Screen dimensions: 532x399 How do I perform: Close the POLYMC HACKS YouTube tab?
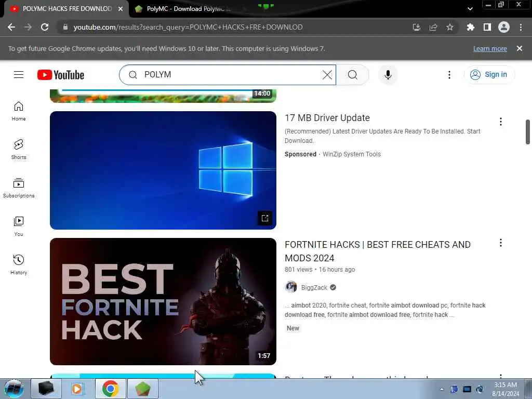click(121, 9)
